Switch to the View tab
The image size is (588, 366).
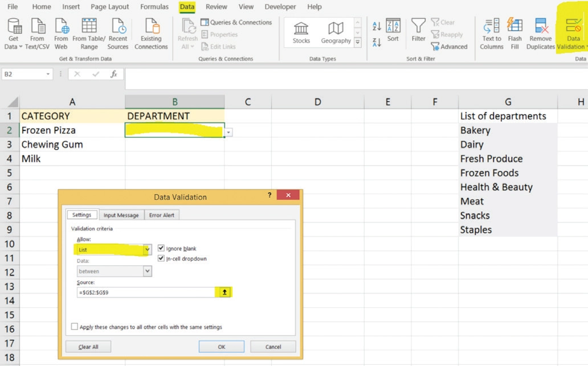[x=246, y=7]
